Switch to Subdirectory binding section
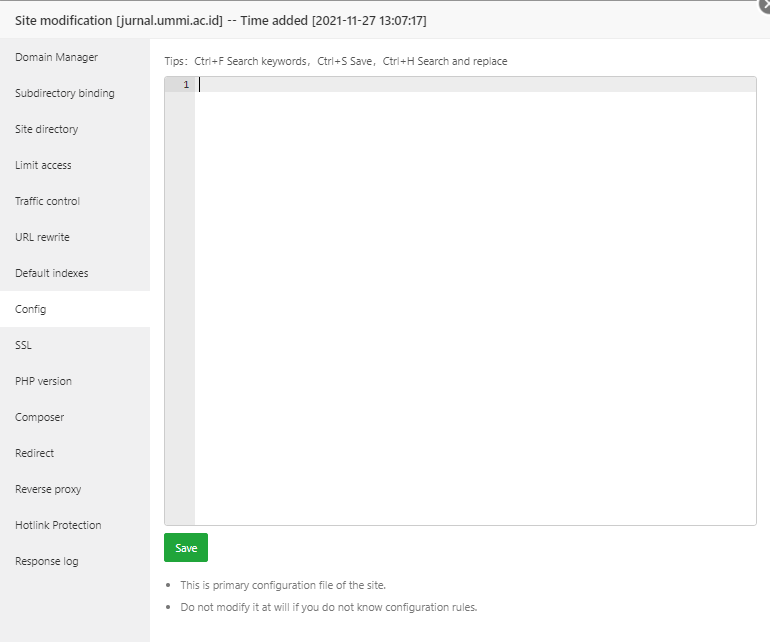The height and width of the screenshot is (642, 770). tap(65, 93)
